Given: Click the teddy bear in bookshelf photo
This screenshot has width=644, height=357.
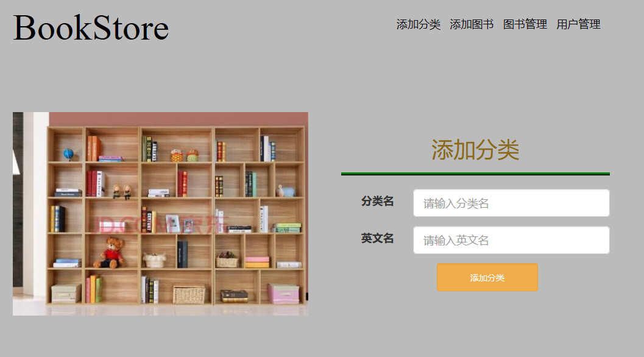Looking at the screenshot, I should coord(110,253).
